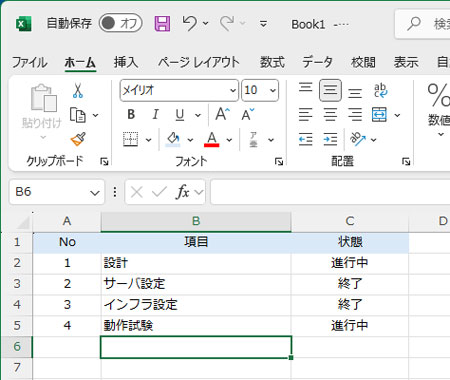Open the フォント dialog launcher
This screenshot has height=380, width=450.
[x=279, y=162]
